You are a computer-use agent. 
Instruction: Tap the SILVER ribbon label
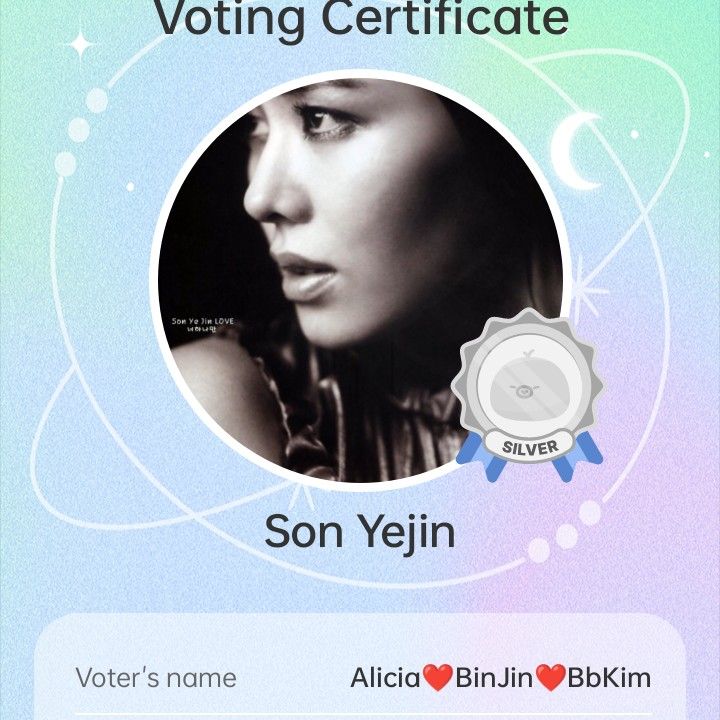pos(530,446)
